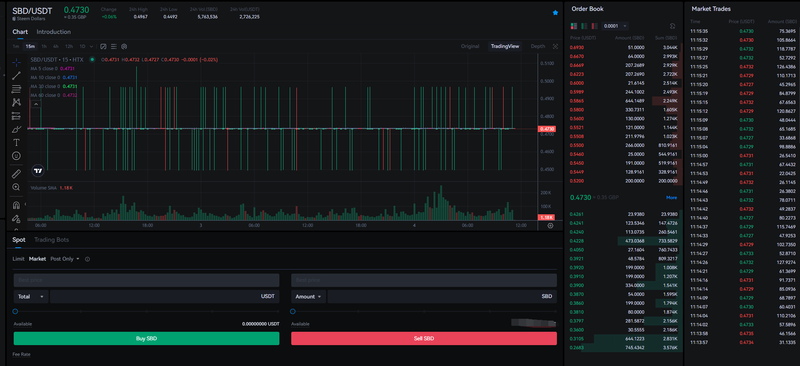Open chart time axis settings gear

coord(551,226)
